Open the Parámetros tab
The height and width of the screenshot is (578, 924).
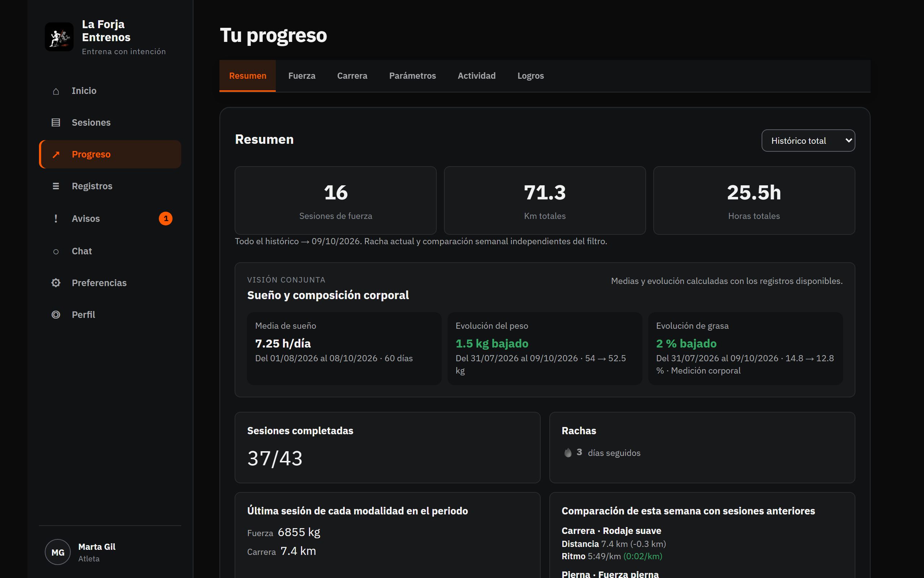412,76
